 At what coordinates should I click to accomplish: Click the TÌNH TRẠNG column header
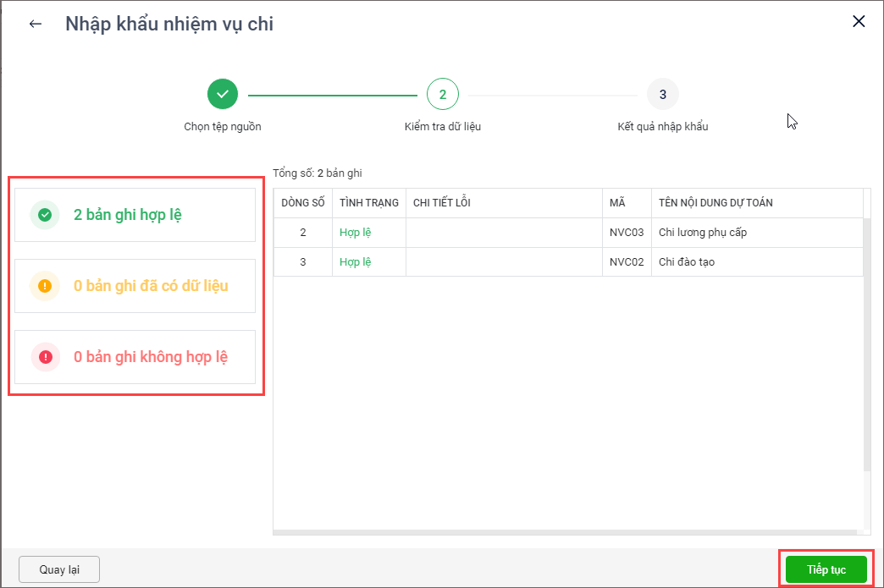point(368,203)
